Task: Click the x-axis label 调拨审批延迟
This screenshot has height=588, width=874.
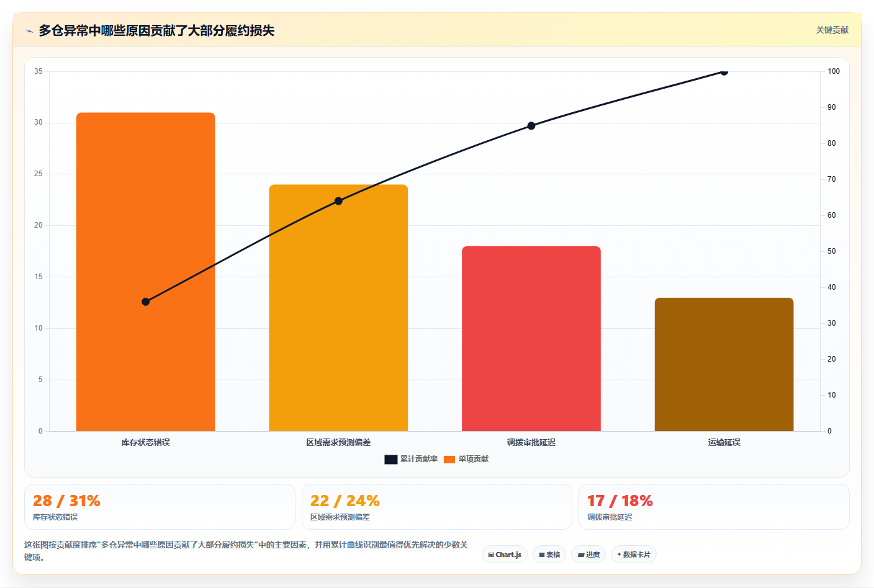Action: [531, 442]
